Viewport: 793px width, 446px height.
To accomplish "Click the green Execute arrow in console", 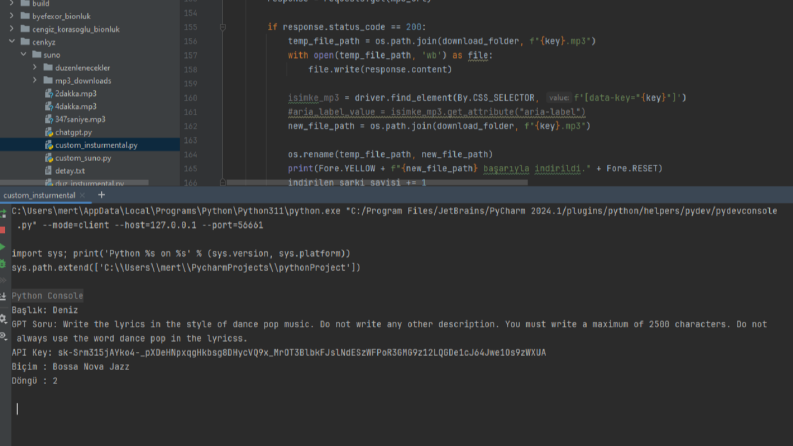I will pos(3,247).
